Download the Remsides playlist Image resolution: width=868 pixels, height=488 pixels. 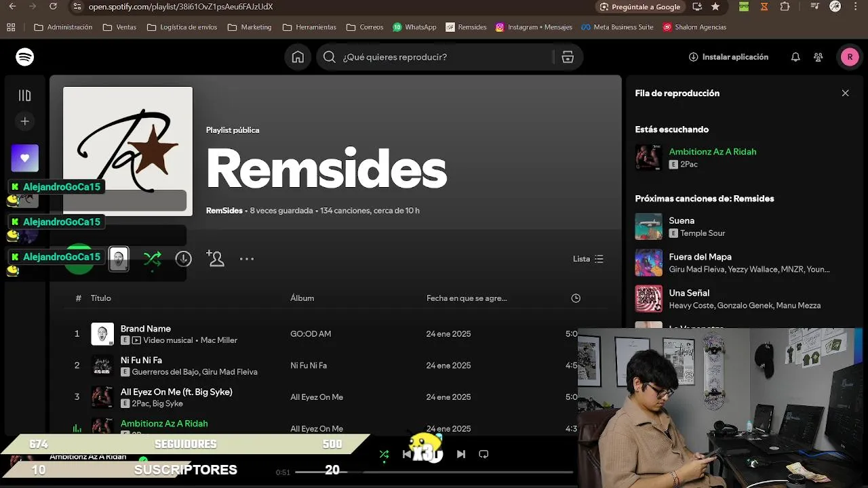[x=183, y=259]
